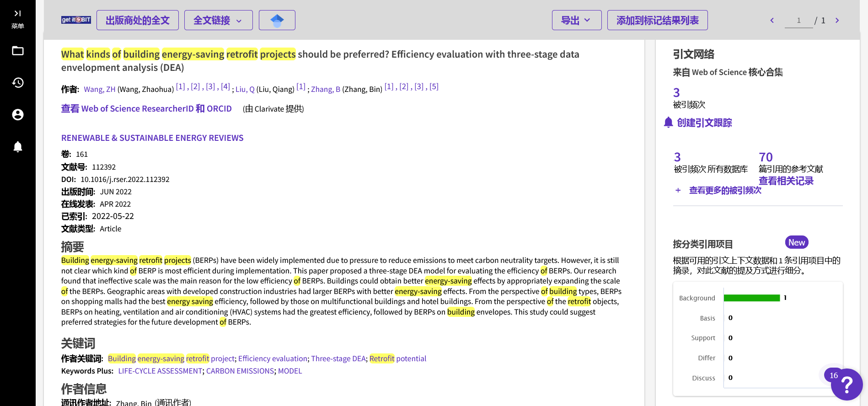Open the help question mark bubble

(x=847, y=385)
